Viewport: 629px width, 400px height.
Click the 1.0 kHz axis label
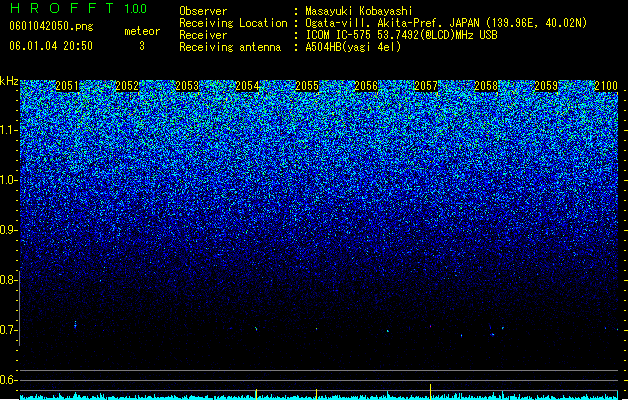pyautogui.click(x=9, y=180)
